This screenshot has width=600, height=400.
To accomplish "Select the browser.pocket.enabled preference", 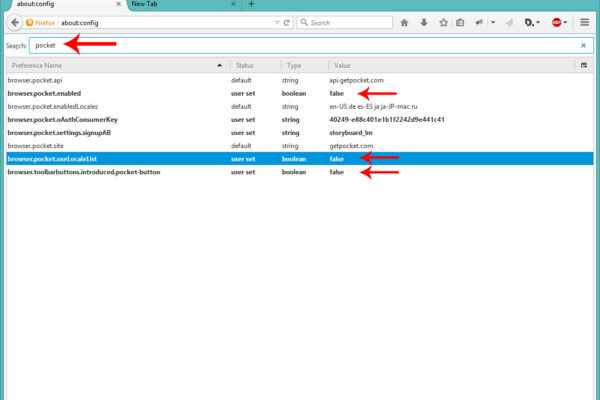I will (x=300, y=93).
